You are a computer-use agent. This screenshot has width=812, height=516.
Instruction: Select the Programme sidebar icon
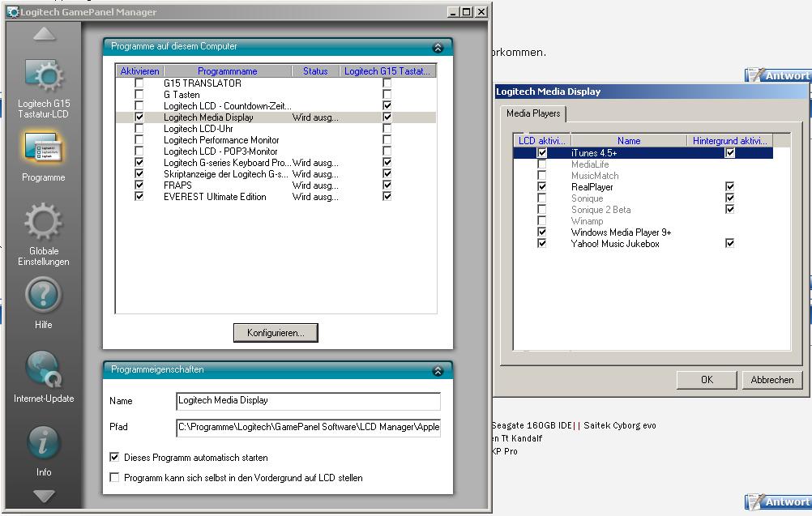pos(44,147)
